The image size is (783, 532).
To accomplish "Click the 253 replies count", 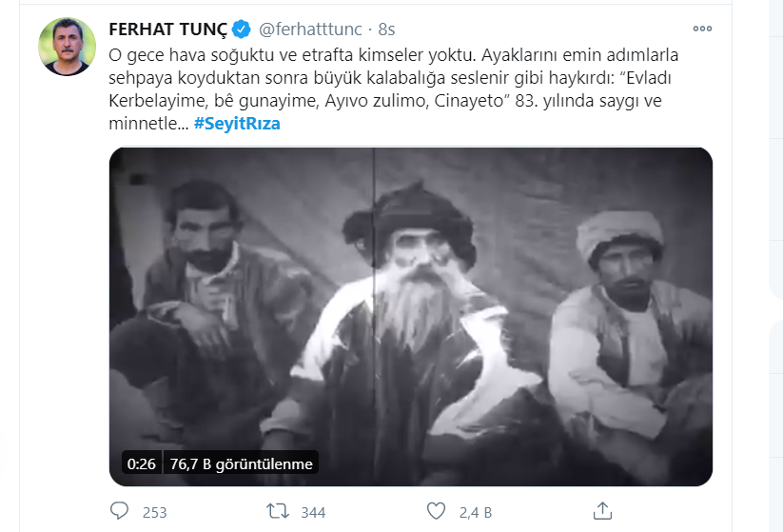I will pyautogui.click(x=155, y=513).
